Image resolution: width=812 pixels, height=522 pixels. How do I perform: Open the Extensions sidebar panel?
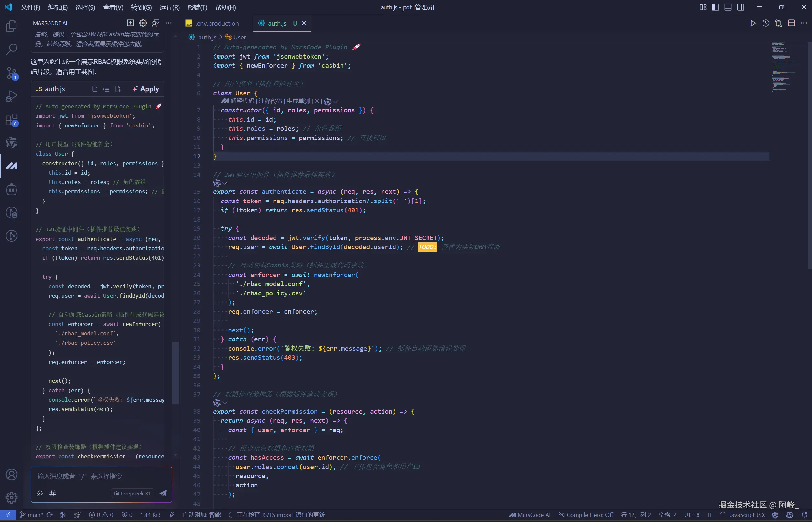pos(12,119)
